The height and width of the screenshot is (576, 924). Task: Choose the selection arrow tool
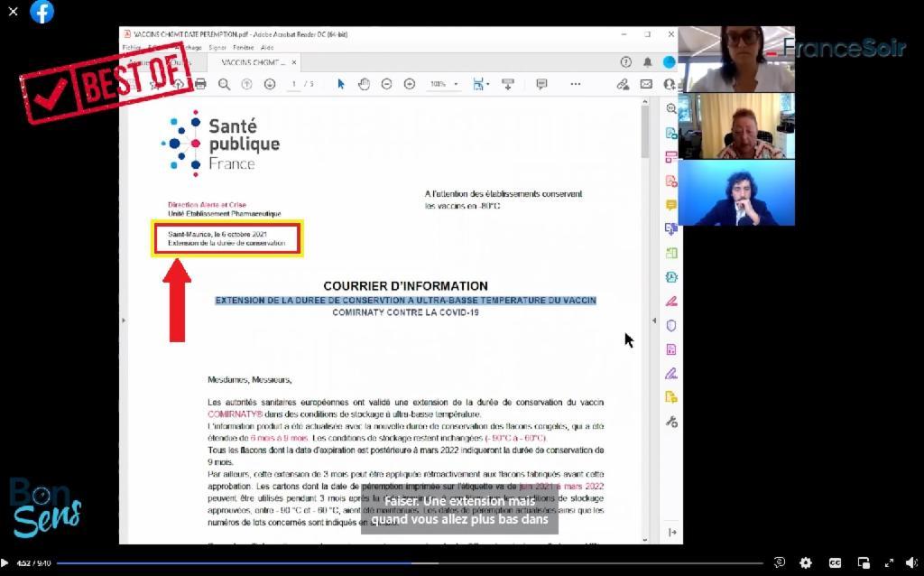340,84
